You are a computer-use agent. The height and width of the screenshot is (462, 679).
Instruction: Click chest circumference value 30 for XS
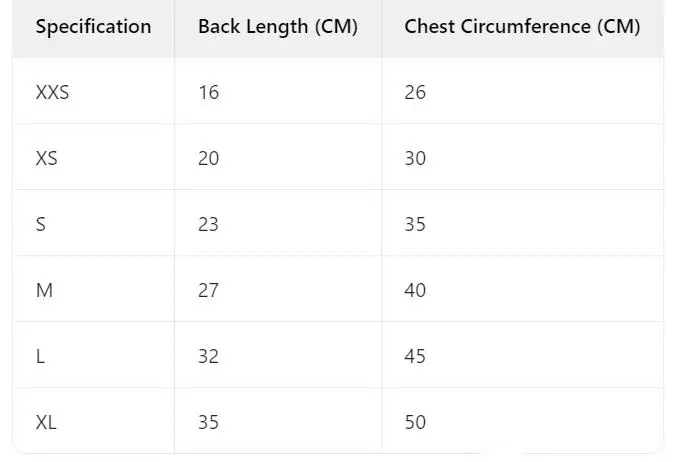pos(415,158)
